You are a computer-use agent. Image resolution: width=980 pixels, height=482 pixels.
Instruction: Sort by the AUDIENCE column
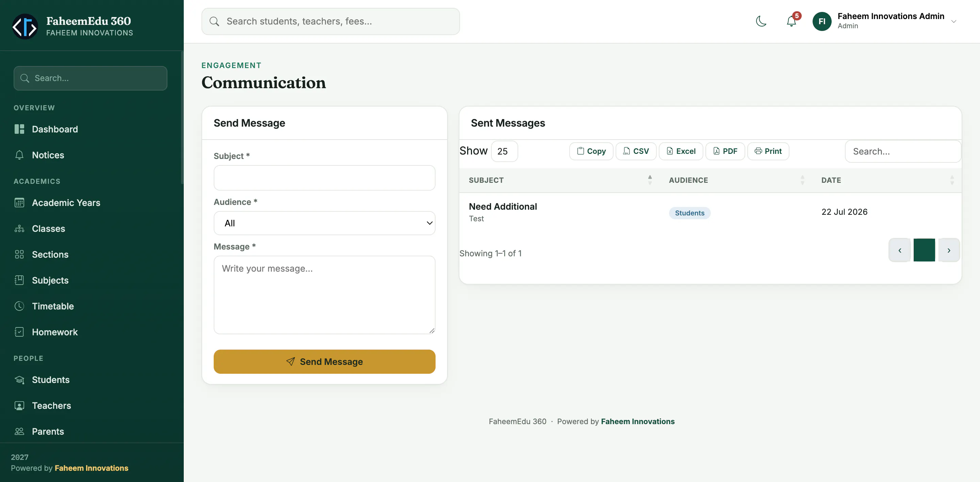click(736, 180)
